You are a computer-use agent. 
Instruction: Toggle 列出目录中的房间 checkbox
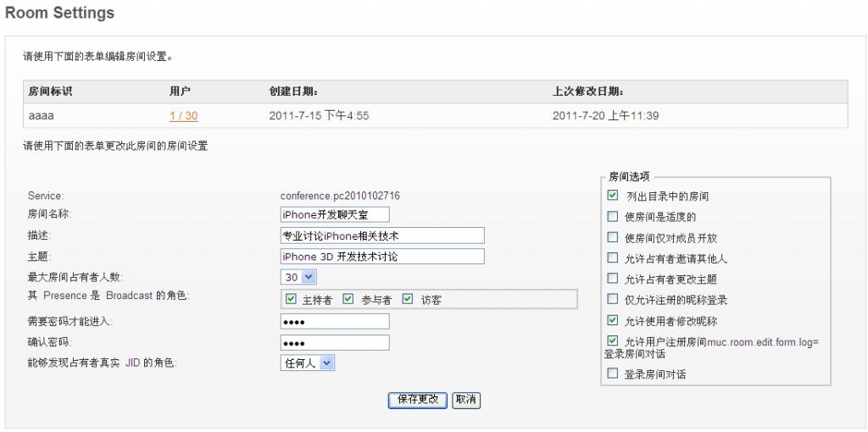(x=613, y=196)
